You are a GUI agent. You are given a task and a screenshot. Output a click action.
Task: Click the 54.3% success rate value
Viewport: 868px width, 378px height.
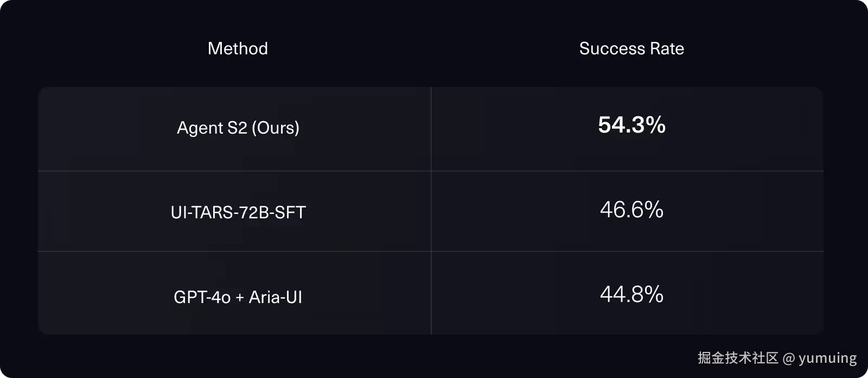[631, 125]
